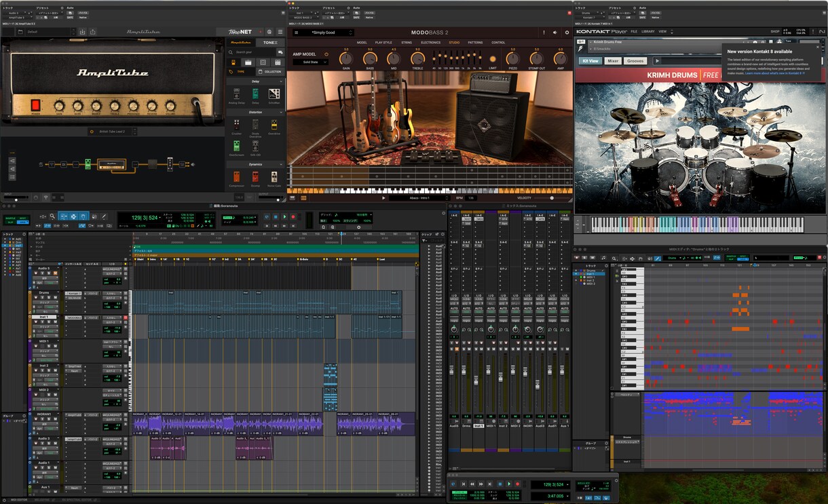Click the MODO BASS alert icon
This screenshot has height=504, width=828.
544,32
